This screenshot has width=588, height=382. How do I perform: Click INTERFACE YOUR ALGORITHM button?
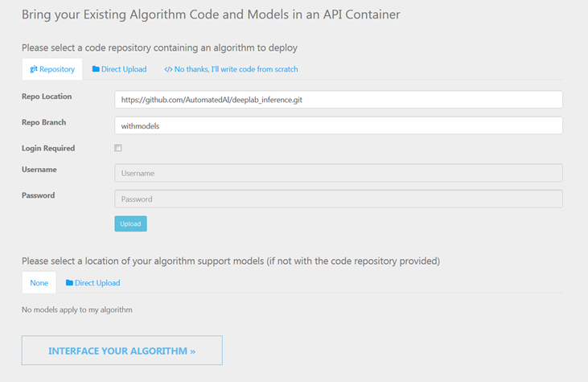click(x=122, y=351)
